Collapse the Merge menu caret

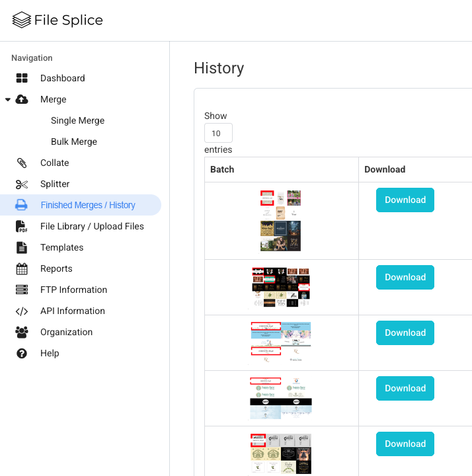pyautogui.click(x=8, y=99)
